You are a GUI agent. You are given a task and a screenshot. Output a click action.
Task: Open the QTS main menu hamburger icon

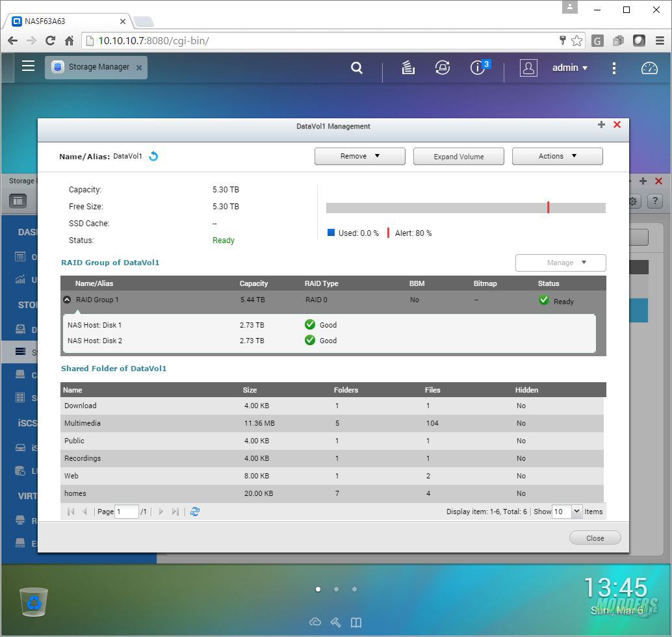(29, 66)
